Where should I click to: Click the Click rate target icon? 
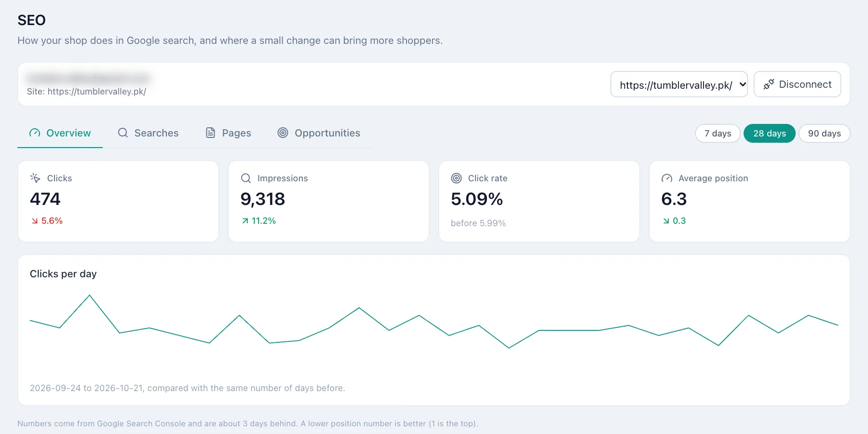456,178
